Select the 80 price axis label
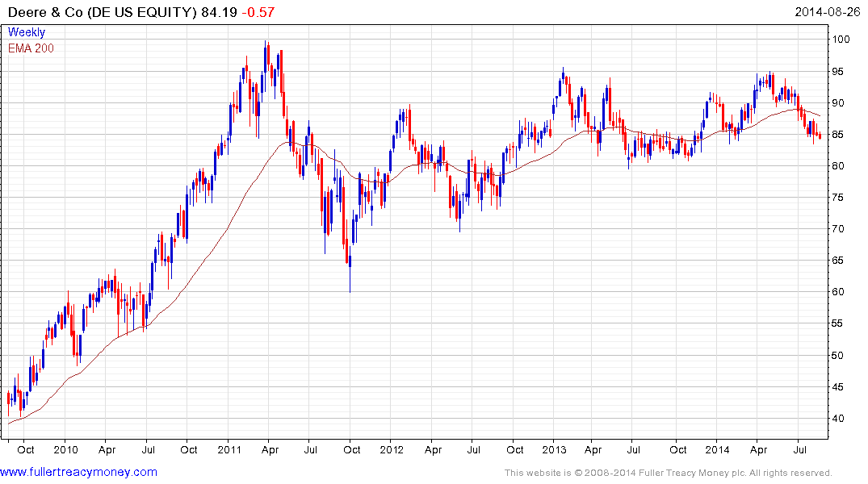This screenshot has width=868, height=484. click(x=838, y=166)
